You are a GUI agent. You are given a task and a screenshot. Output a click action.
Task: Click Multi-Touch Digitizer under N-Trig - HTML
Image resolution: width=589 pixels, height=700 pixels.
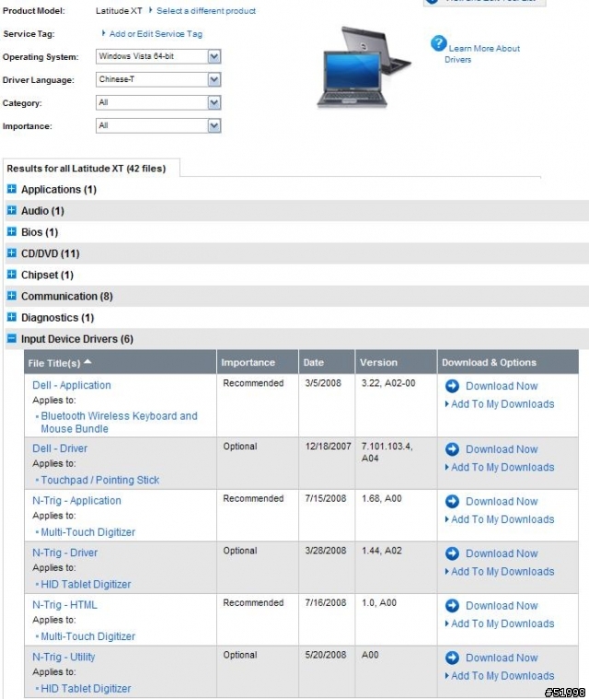point(88,636)
